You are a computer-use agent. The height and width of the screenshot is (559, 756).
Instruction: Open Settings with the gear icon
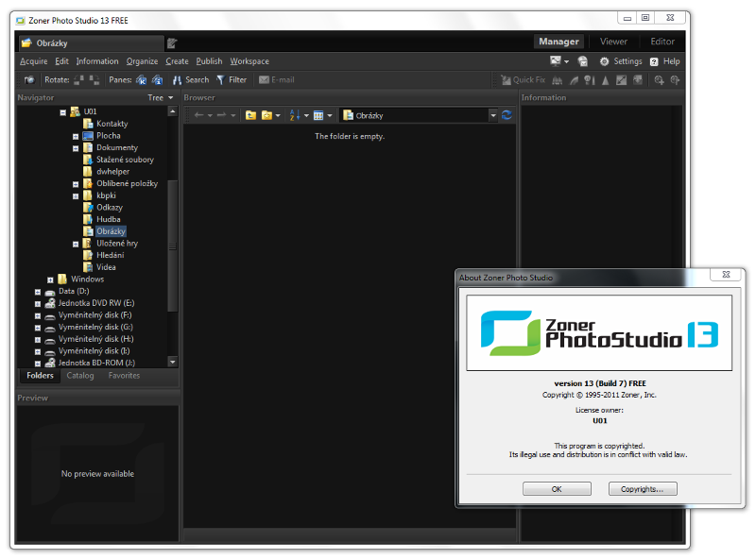point(621,61)
